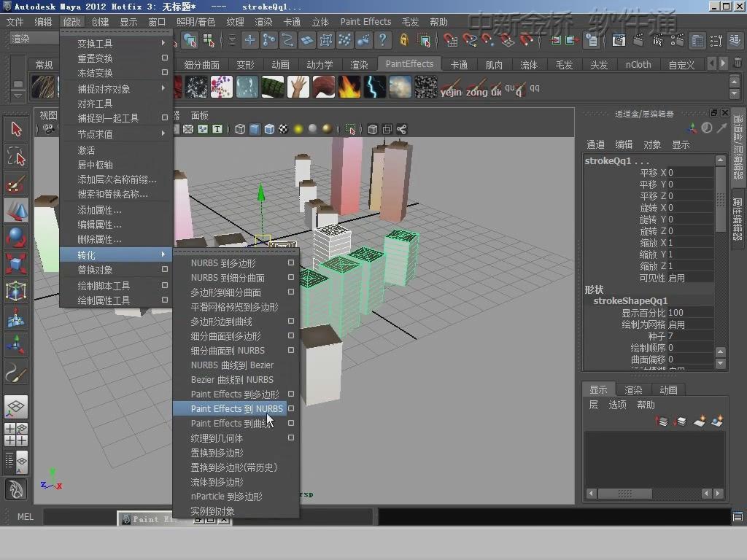Select the Show Manipulator tool
The height and width of the screenshot is (560, 747).
coord(16,344)
